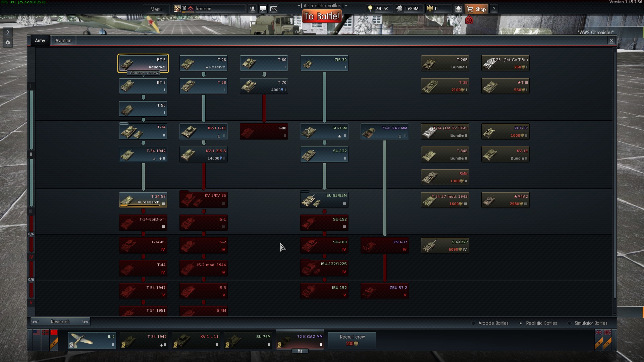Select the IL-2 crew slot
Image resolution: width=644 pixels, height=362 pixels.
click(92, 340)
